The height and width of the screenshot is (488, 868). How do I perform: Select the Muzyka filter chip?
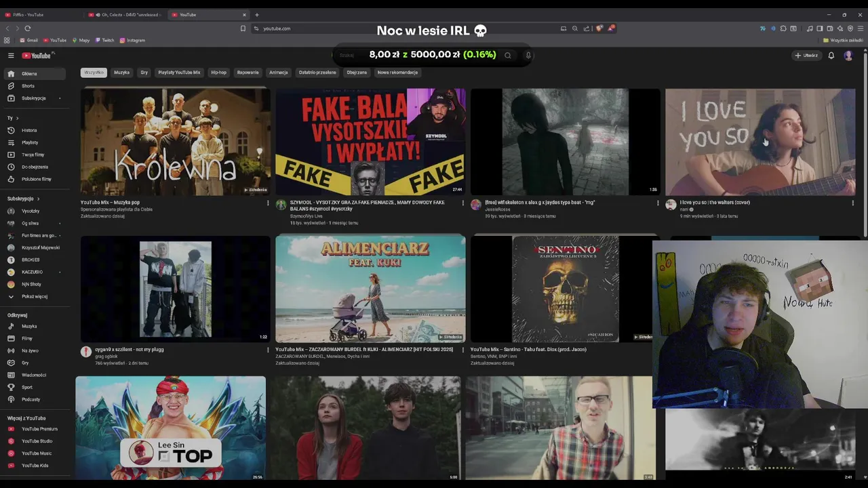(x=121, y=73)
